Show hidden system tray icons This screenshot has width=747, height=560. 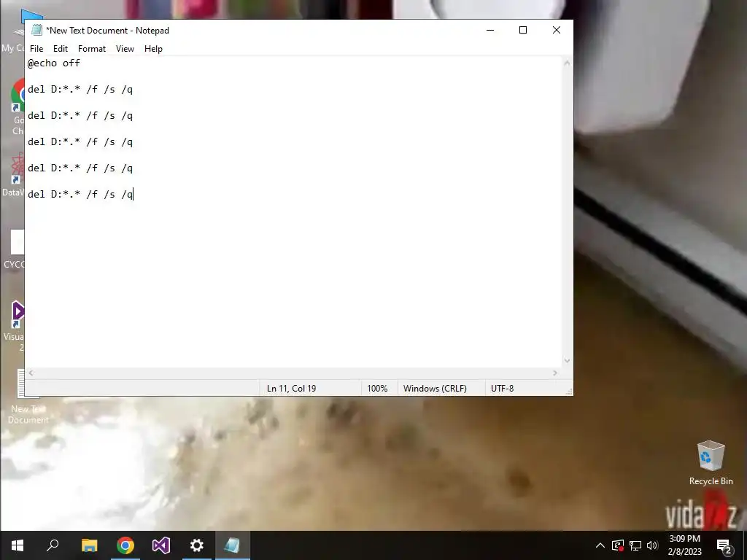point(600,545)
